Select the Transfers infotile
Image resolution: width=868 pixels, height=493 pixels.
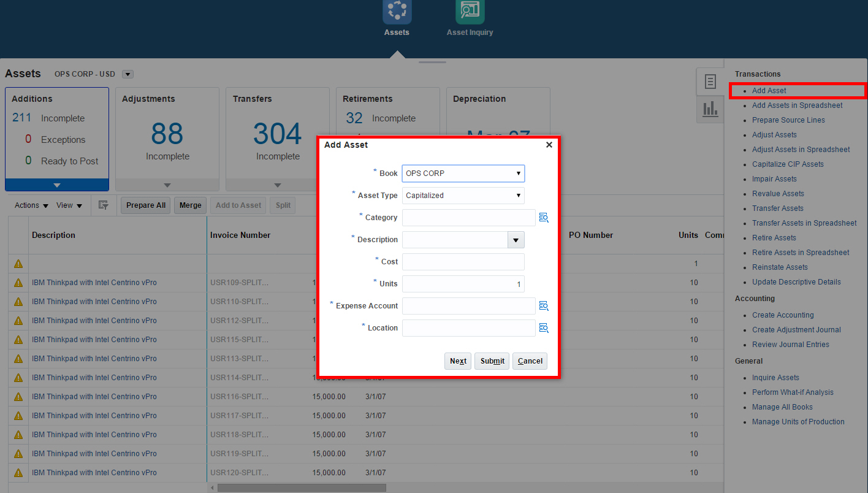[278, 139]
